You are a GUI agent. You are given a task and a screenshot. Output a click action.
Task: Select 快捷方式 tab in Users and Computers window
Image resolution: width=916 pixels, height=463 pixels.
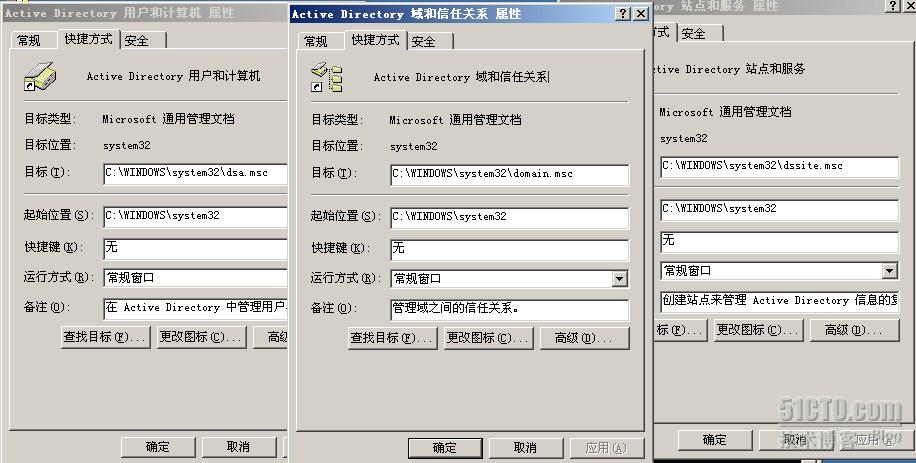pyautogui.click(x=89, y=39)
